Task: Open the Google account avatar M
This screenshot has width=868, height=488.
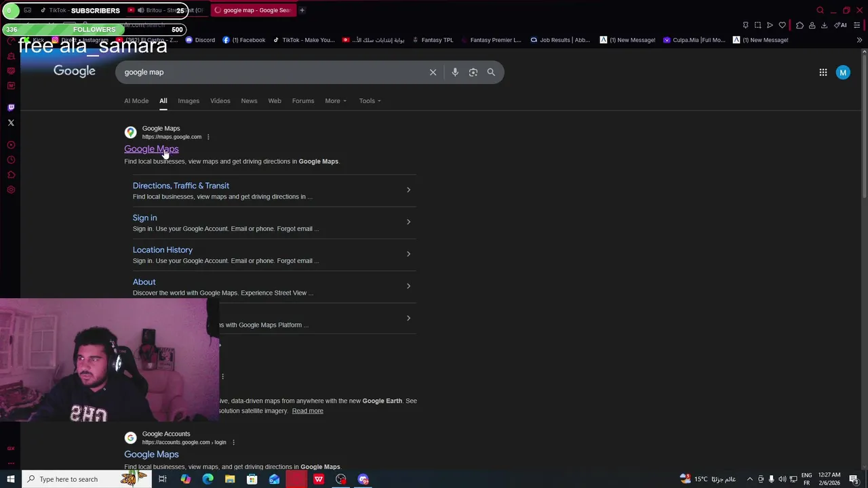Action: tap(843, 73)
